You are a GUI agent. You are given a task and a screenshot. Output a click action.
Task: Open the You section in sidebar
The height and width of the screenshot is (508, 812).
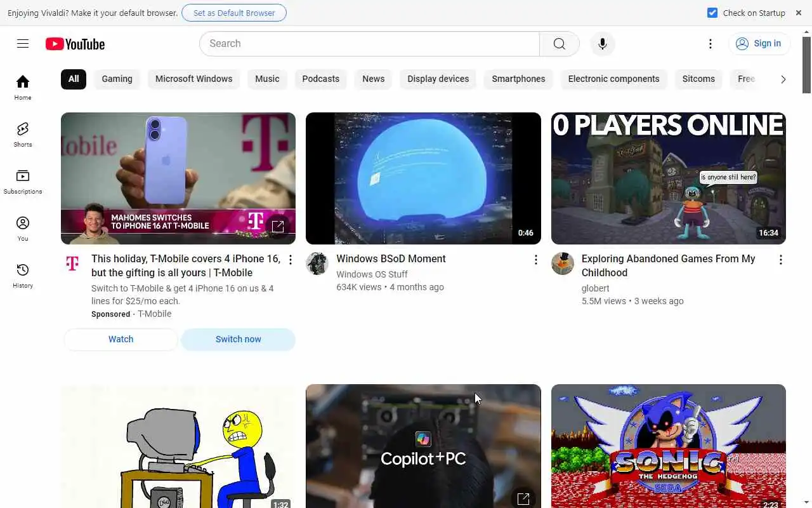[23, 229]
